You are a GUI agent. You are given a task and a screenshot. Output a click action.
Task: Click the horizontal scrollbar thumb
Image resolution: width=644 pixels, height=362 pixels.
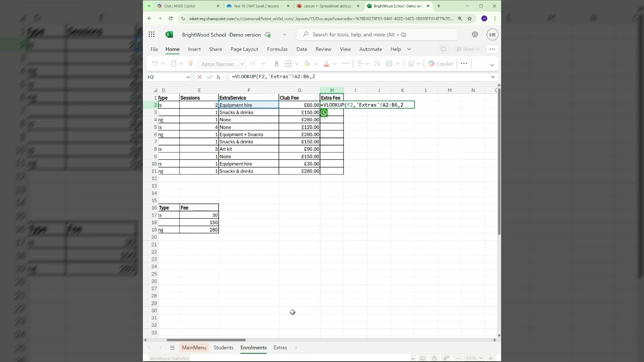[206, 340]
